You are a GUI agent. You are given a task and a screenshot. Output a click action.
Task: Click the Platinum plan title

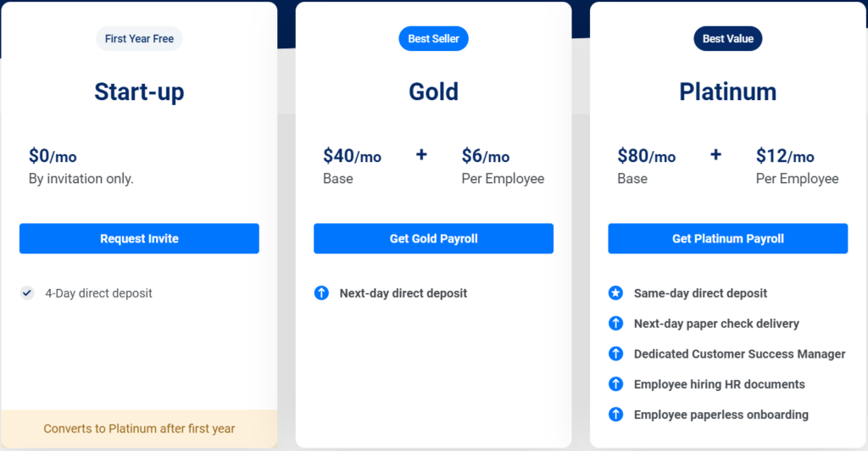pos(727,92)
